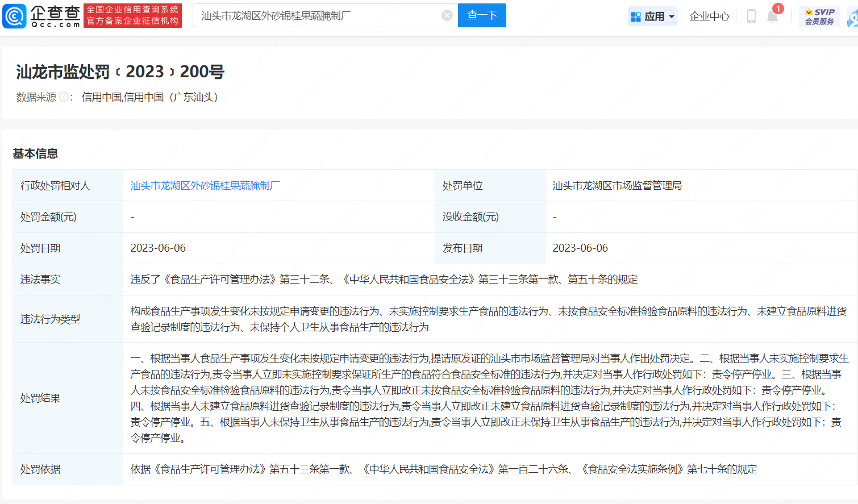
Task: Click the user avatar at the top right
Action: pos(852,18)
